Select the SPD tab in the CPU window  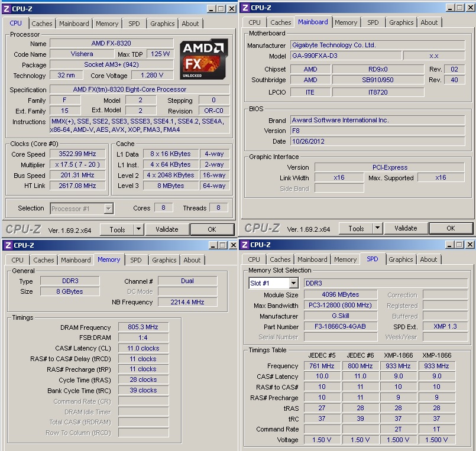(134, 24)
